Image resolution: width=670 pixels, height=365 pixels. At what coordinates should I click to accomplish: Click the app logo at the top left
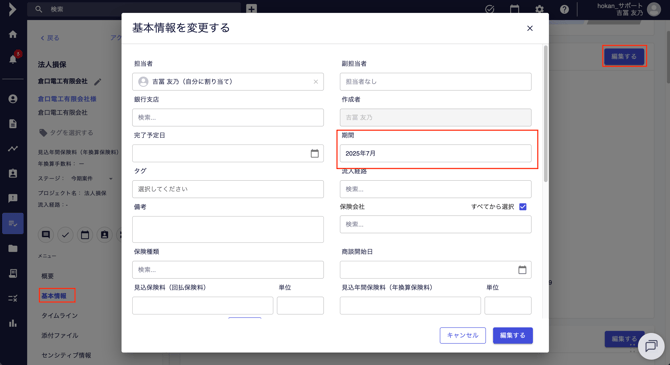[12, 9]
